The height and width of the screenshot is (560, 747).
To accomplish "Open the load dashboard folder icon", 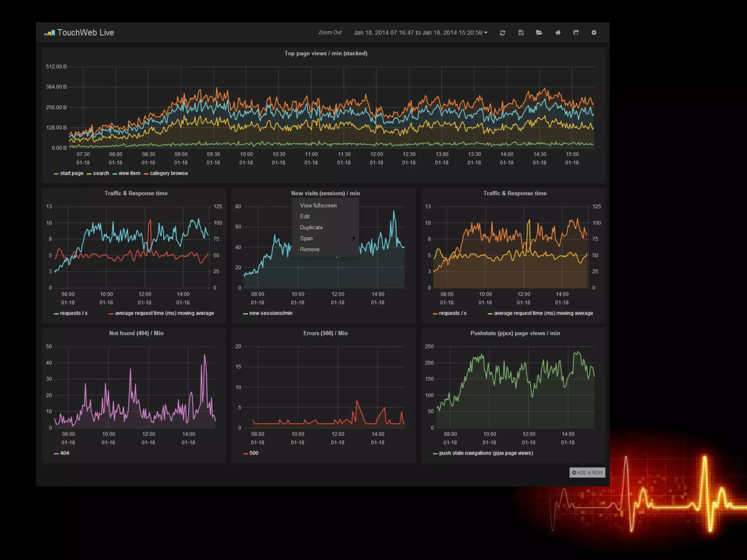I will pyautogui.click(x=539, y=33).
